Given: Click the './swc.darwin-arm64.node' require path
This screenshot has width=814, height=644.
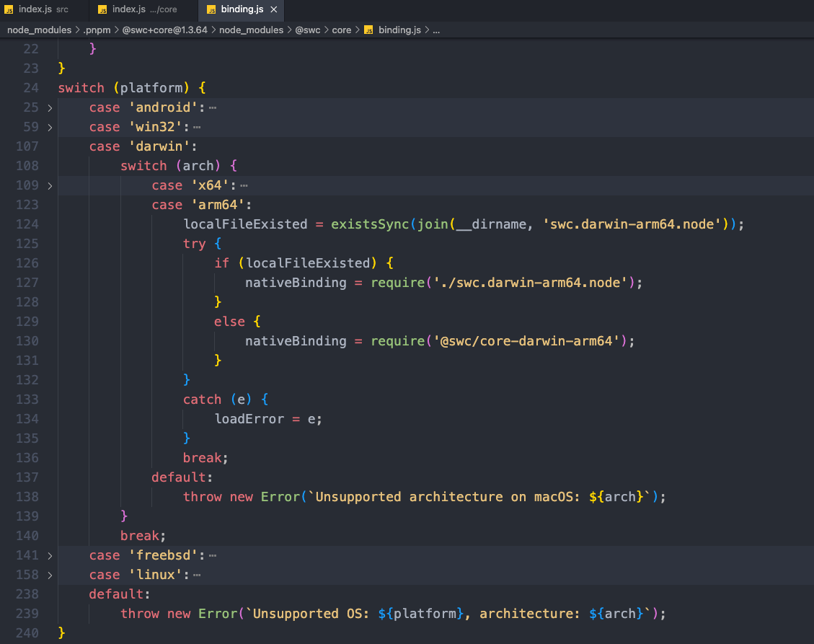Looking at the screenshot, I should (x=531, y=283).
